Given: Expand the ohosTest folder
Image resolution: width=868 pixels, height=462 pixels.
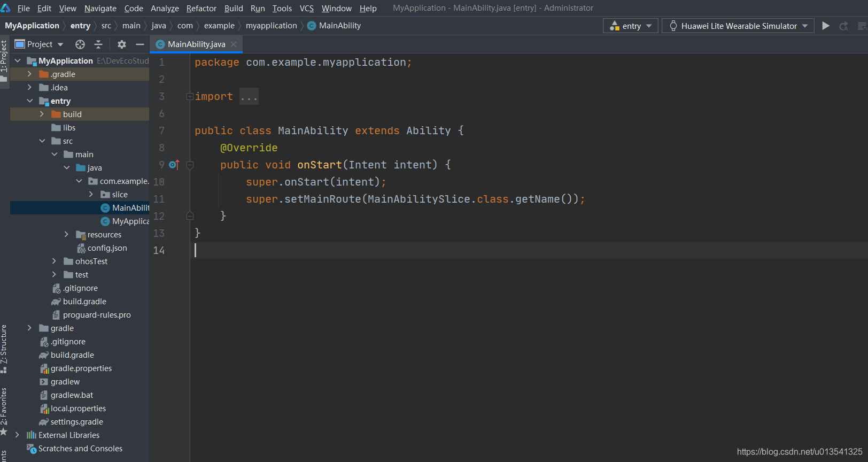Looking at the screenshot, I should coord(55,261).
